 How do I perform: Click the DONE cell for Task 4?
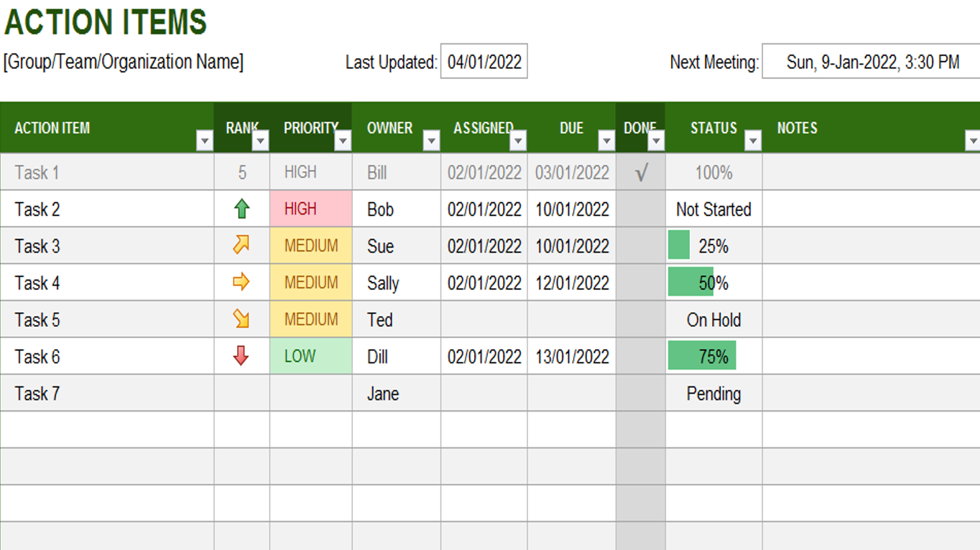pos(641,282)
